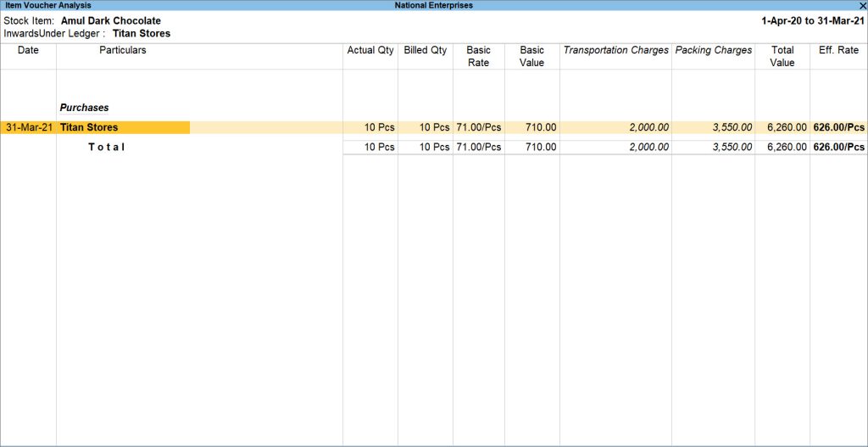Click Packing 3,550.00 in Total row

[x=732, y=148]
